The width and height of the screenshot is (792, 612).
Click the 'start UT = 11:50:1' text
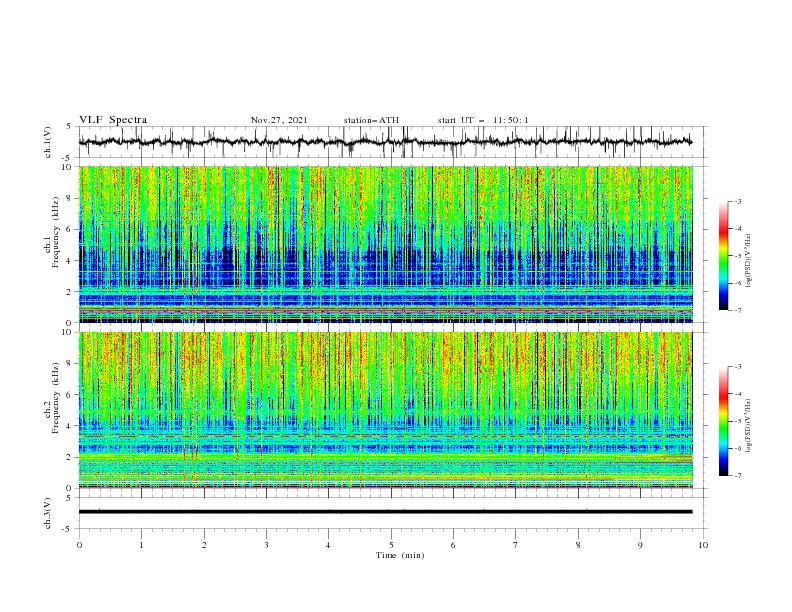point(483,120)
